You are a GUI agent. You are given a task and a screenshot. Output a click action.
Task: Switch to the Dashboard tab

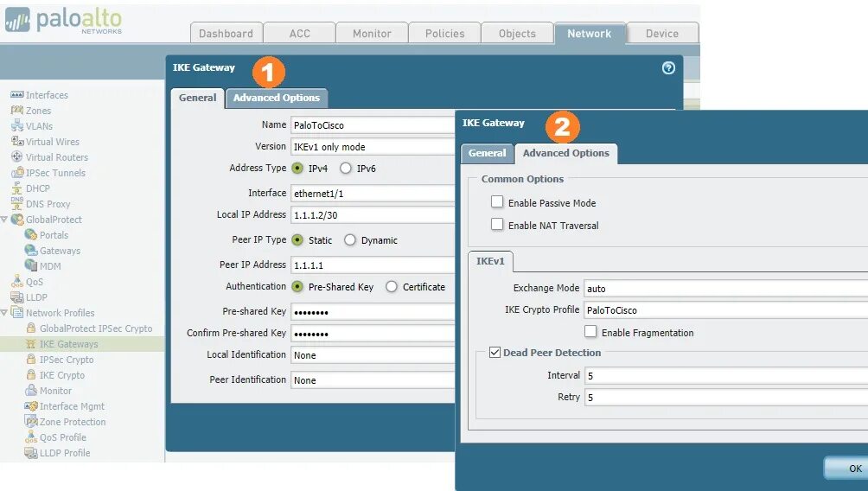pos(226,33)
